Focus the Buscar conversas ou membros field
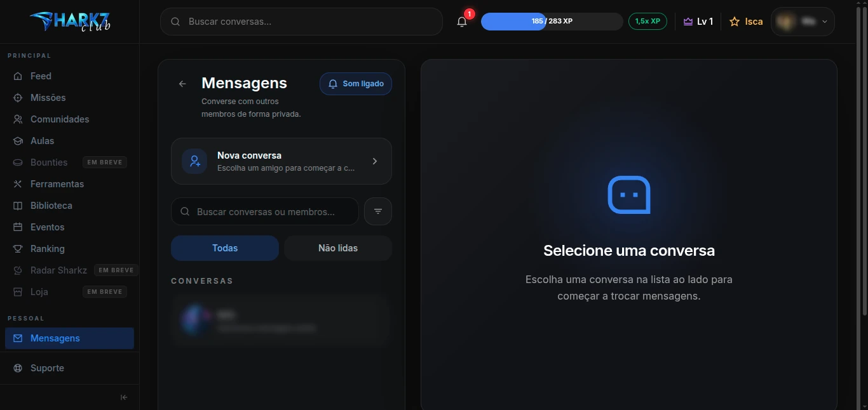 point(265,211)
